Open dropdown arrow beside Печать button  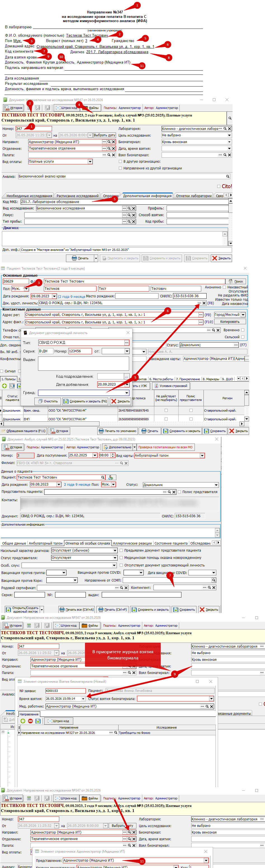click(x=96, y=258)
